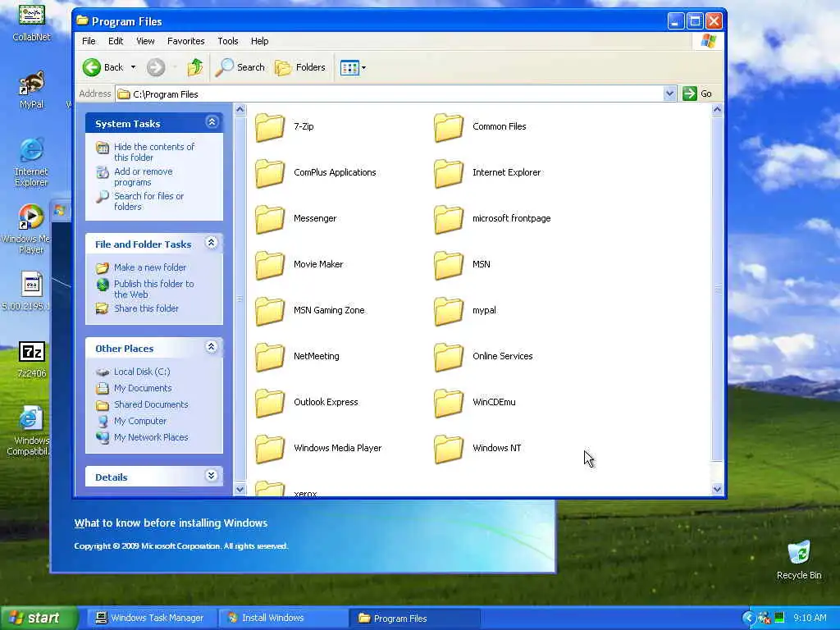The image size is (840, 630).
Task: Select the CollabNet desktop icon
Action: click(32, 22)
